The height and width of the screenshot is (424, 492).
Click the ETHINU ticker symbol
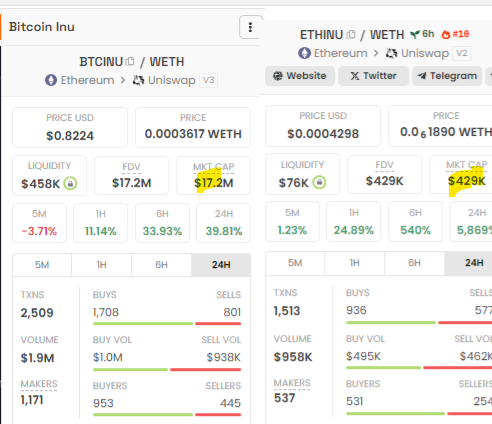[x=321, y=35]
